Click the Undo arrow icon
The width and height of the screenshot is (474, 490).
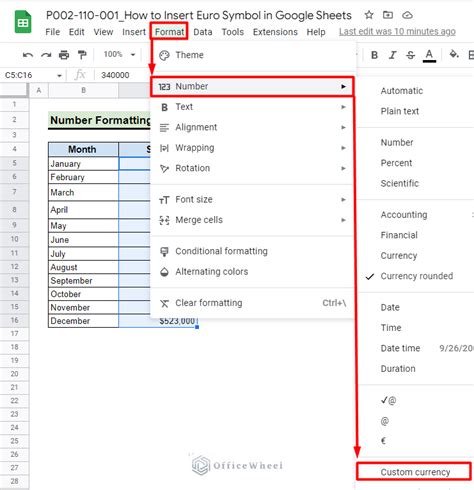[x=28, y=55]
